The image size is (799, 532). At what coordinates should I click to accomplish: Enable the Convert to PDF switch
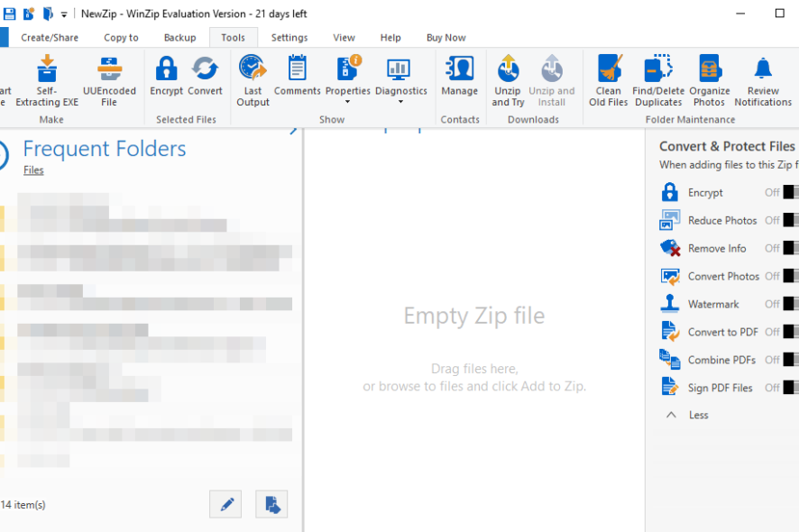click(791, 332)
